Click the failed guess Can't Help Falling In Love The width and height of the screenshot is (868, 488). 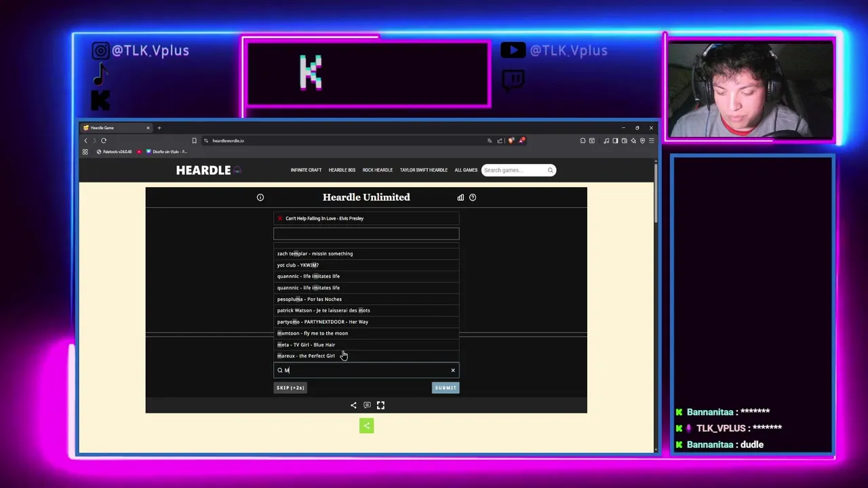coord(366,218)
